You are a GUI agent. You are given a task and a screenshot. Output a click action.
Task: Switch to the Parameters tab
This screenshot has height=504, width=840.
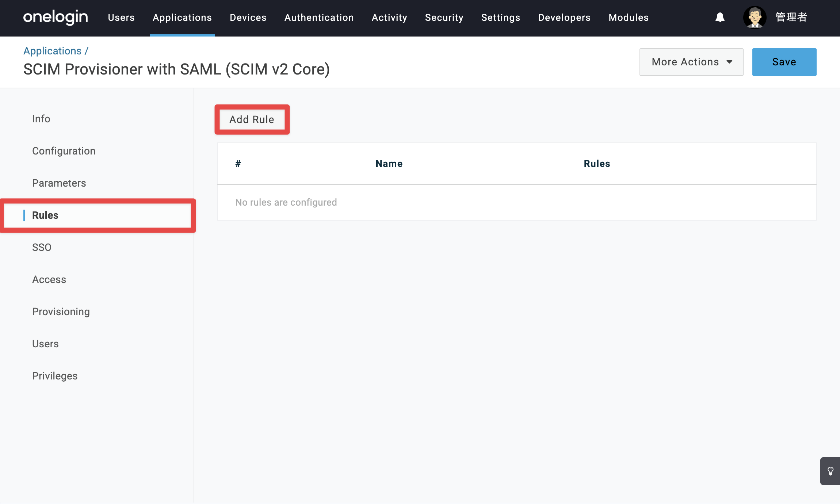coord(59,183)
